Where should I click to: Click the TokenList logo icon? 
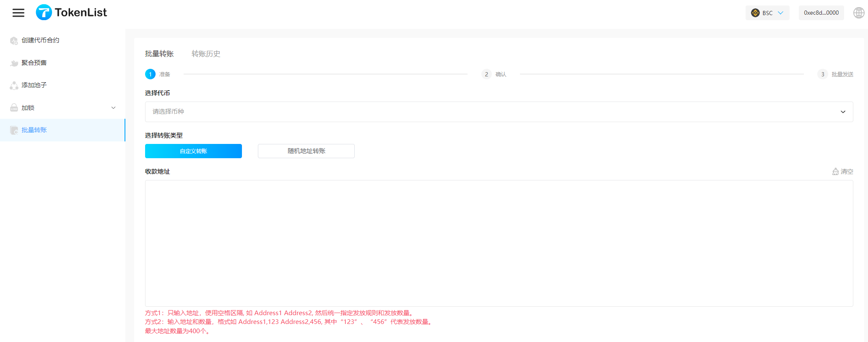point(44,13)
